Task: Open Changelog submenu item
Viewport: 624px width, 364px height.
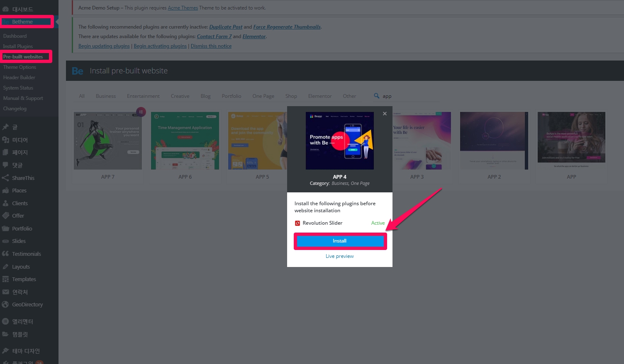Action: pos(15,109)
